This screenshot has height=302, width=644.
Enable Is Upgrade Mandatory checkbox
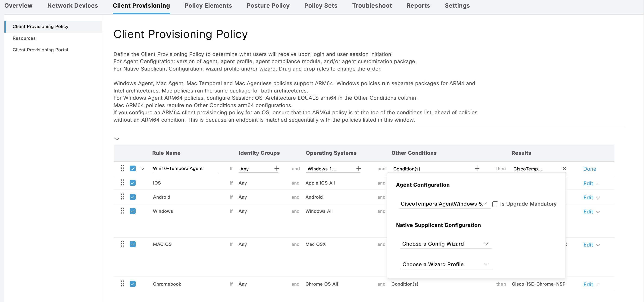point(495,204)
